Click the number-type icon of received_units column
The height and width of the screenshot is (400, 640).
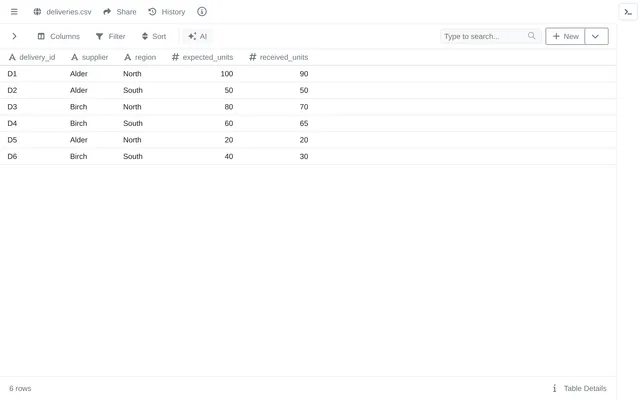(x=253, y=57)
